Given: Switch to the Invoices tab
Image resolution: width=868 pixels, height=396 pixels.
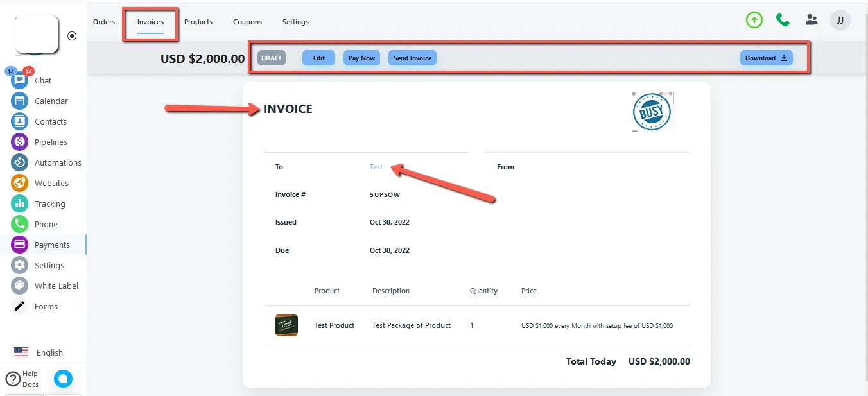Looking at the screenshot, I should point(150,22).
